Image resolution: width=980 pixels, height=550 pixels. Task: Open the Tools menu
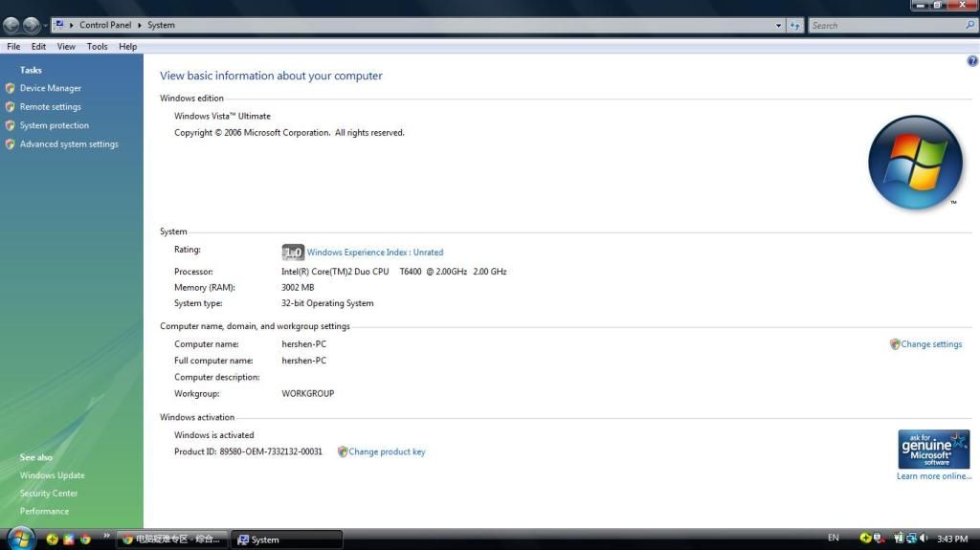(97, 46)
